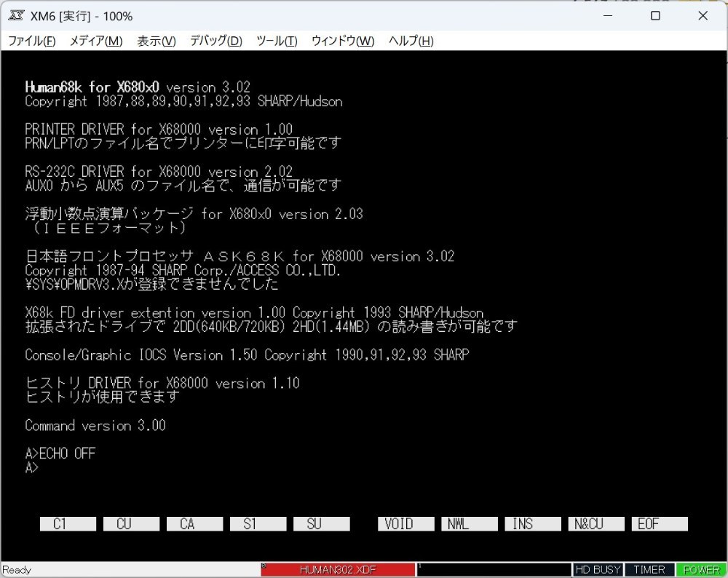
Task: Click the N&CU function key label
Action: (x=596, y=523)
